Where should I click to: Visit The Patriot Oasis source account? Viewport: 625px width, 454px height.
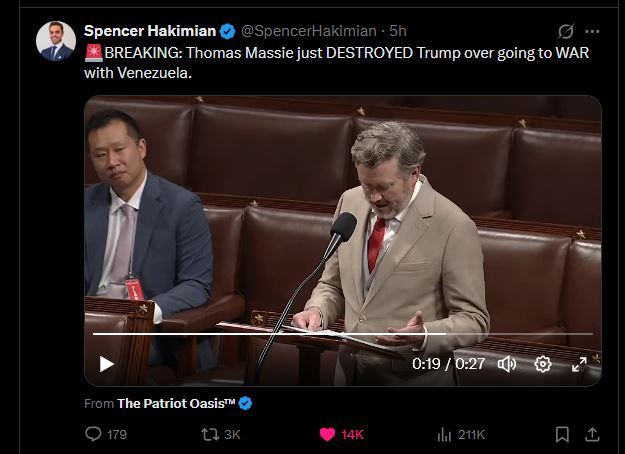pos(176,403)
